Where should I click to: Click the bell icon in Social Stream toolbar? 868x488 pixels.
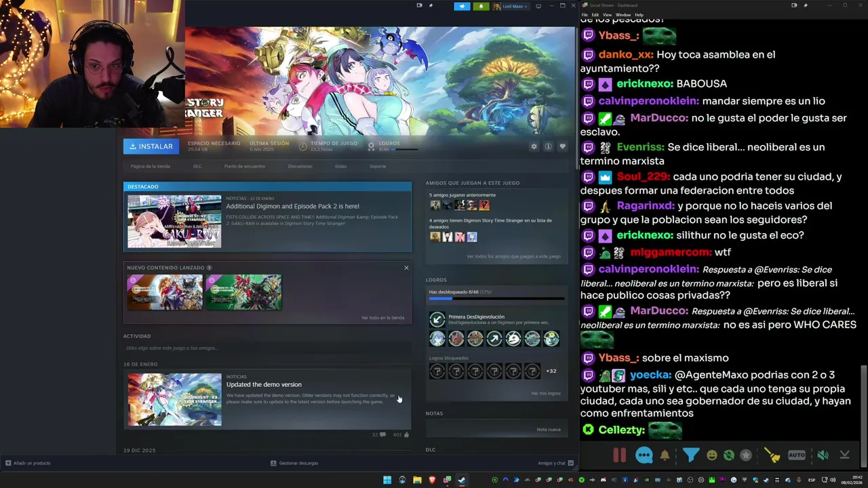click(665, 455)
